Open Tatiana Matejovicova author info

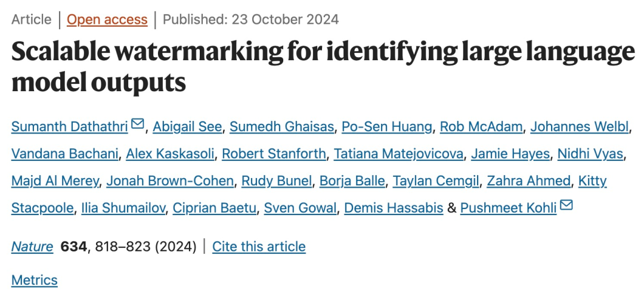[x=398, y=154]
